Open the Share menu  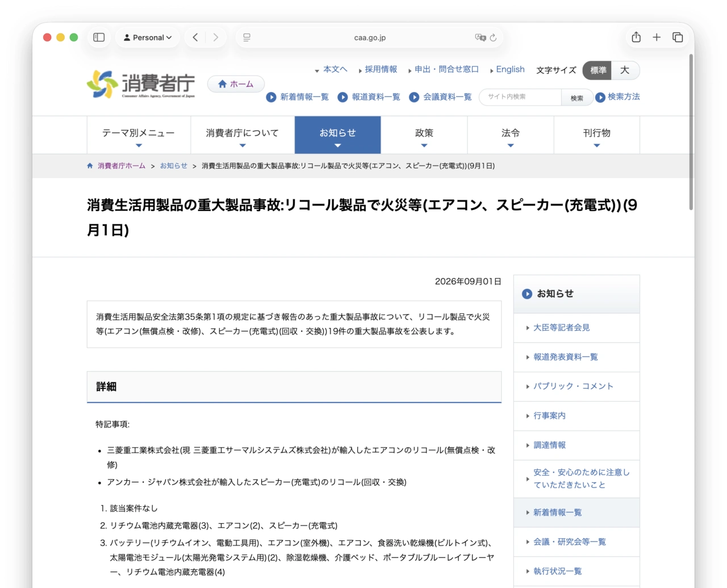pos(636,37)
